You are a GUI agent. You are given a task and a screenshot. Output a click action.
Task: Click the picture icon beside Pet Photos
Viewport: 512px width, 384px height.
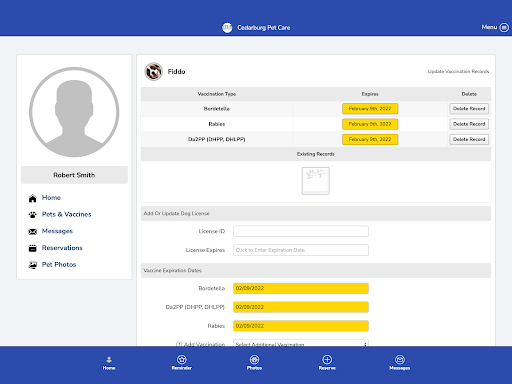click(x=32, y=265)
